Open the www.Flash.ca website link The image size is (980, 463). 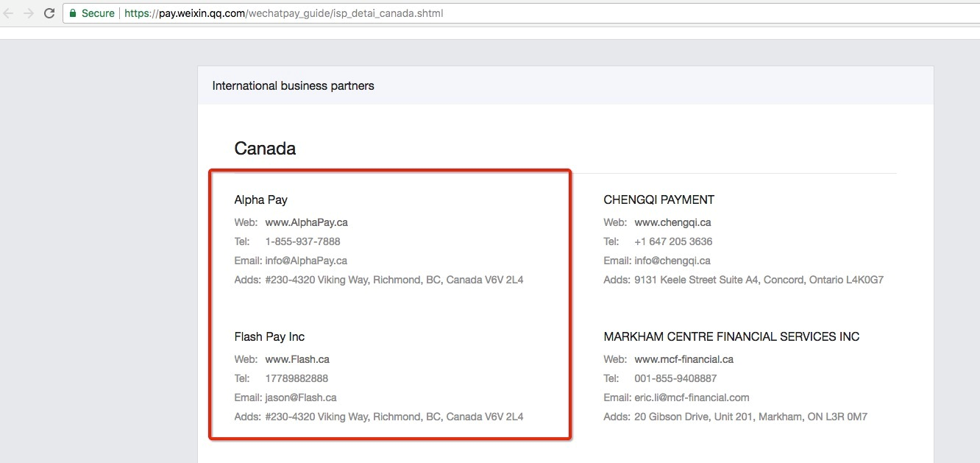point(297,359)
